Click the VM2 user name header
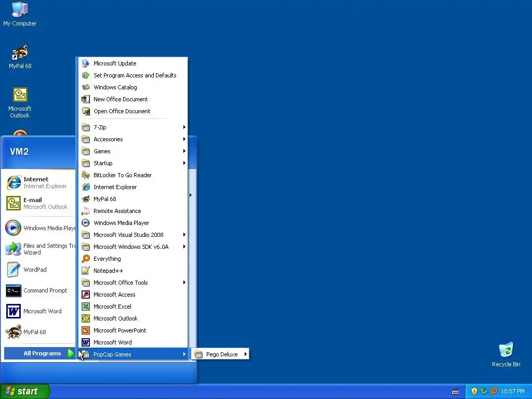Image resolution: width=532 pixels, height=399 pixels. click(x=19, y=152)
